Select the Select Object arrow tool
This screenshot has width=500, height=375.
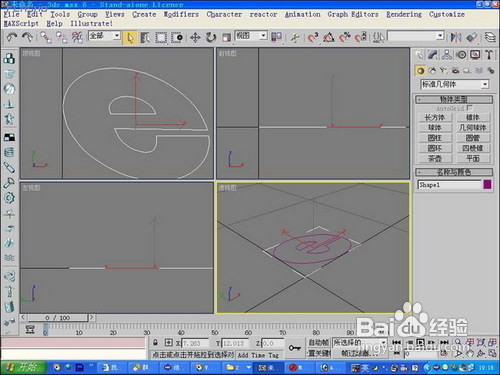129,38
